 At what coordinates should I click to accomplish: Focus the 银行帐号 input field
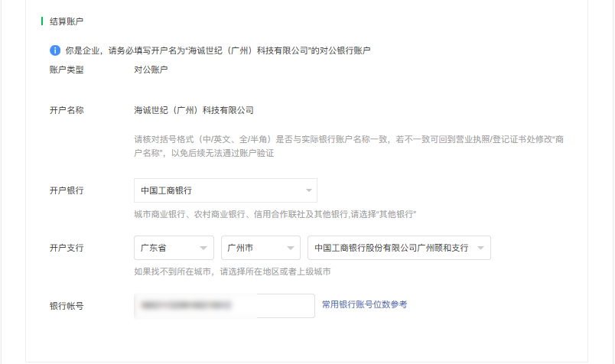pyautogui.click(x=224, y=305)
